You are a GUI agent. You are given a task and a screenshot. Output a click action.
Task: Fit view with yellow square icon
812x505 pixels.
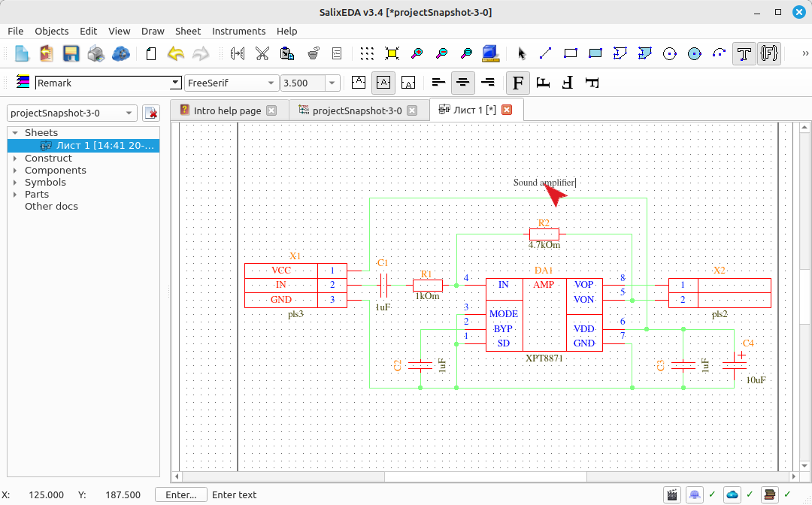point(392,53)
